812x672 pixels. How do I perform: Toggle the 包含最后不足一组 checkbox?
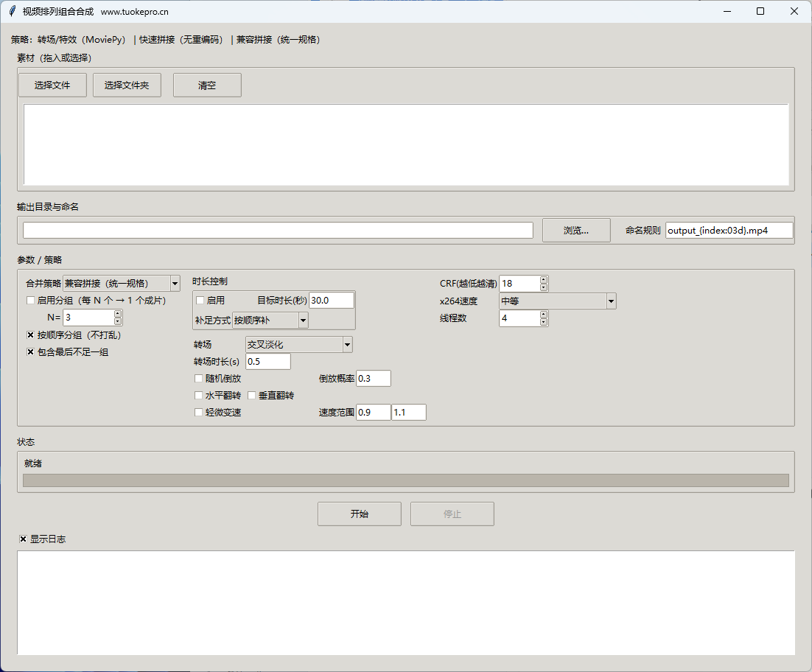[31, 352]
